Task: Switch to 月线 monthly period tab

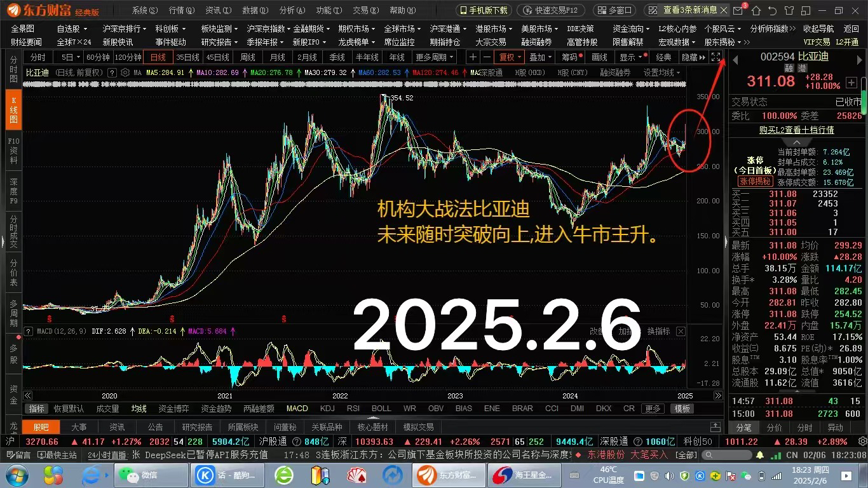Action: pos(278,57)
